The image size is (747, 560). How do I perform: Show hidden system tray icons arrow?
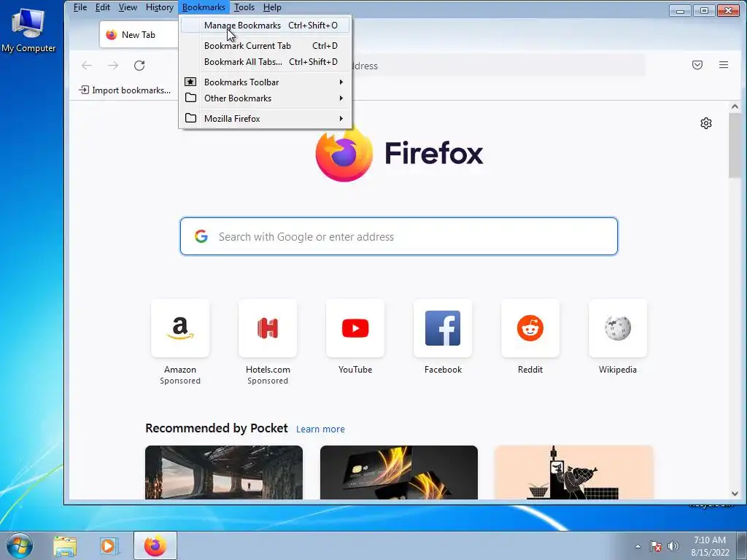tap(638, 546)
